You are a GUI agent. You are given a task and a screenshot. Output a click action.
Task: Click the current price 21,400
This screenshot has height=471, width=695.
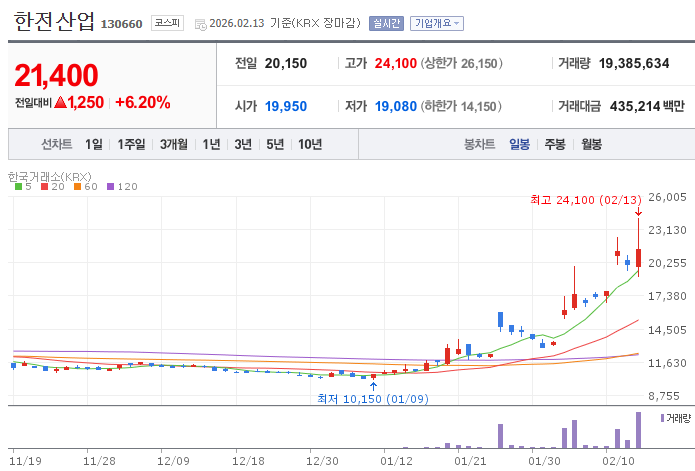point(56,75)
